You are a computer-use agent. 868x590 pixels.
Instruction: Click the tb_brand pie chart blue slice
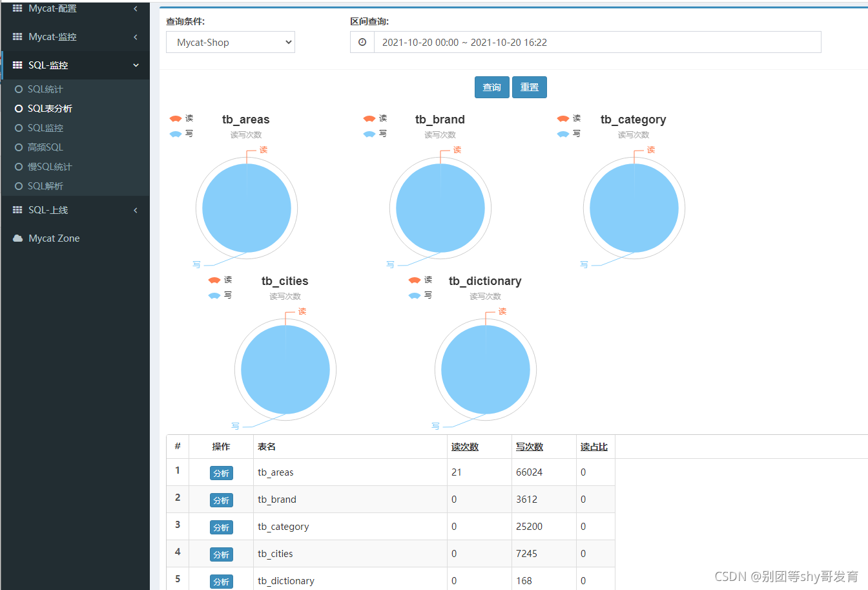click(440, 208)
